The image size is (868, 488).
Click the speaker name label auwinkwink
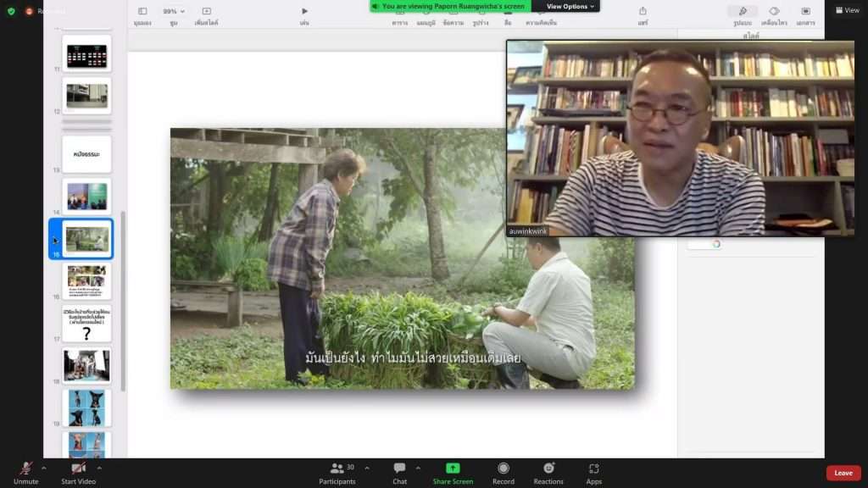coord(527,231)
